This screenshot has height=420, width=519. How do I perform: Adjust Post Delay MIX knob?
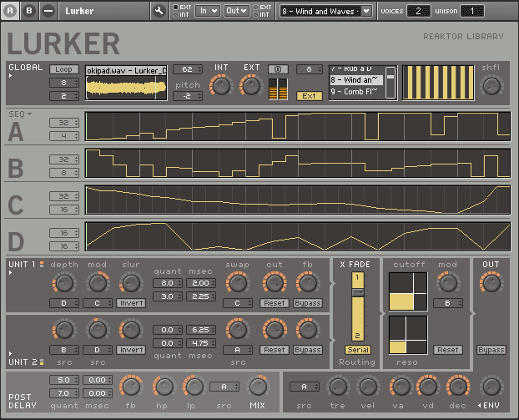tap(258, 387)
